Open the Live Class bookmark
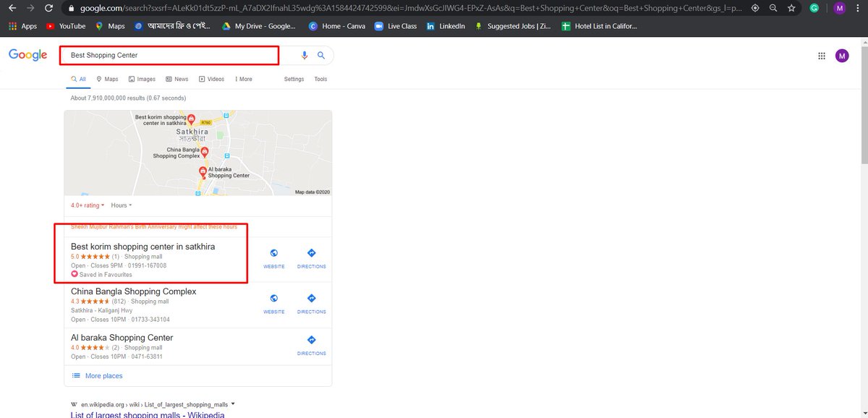This screenshot has height=418, width=868. (x=396, y=26)
